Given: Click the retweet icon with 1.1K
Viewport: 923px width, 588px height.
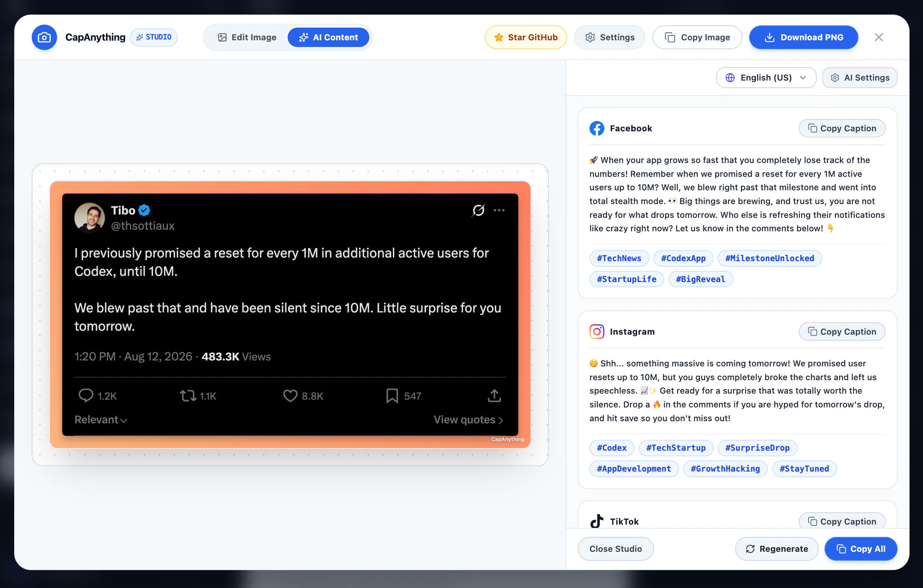Looking at the screenshot, I should [x=188, y=395].
